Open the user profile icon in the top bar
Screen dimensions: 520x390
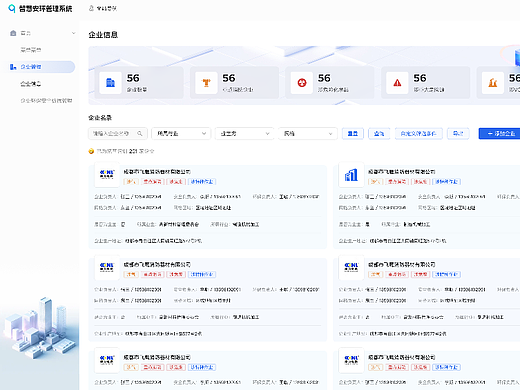pyautogui.click(x=91, y=8)
